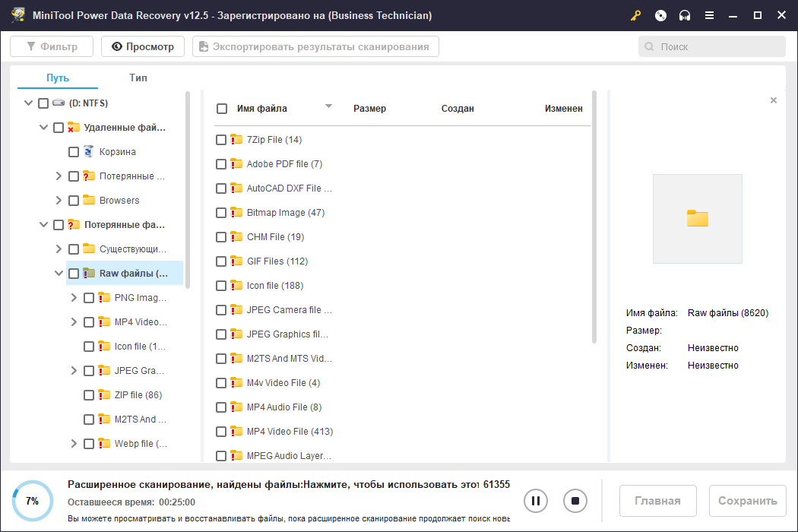Click the GIF Files folder icon
This screenshot has height=532, width=798.
point(236,261)
